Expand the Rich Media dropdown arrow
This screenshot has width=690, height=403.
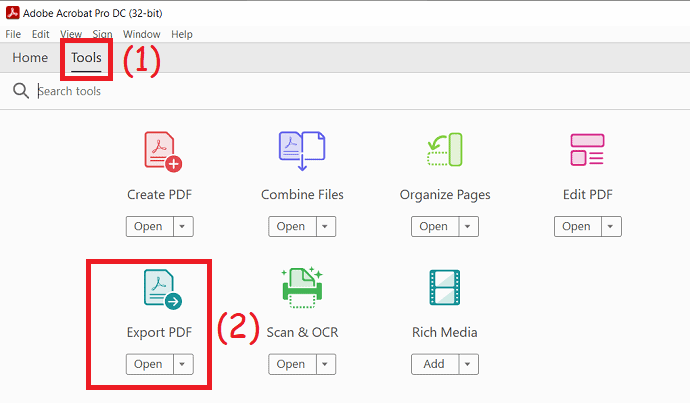click(468, 364)
